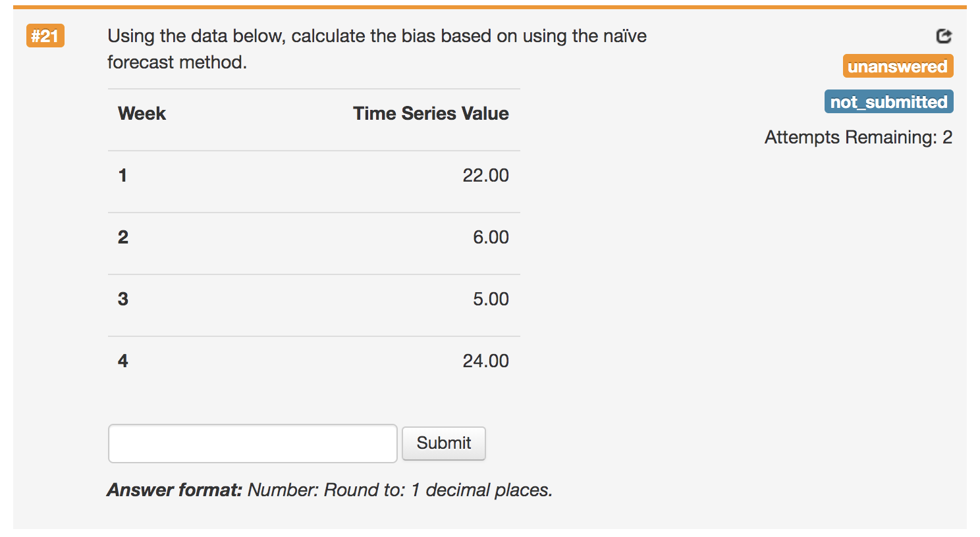Click Attempts Remaining: 2 text
The image size is (980, 537).
[x=857, y=138]
